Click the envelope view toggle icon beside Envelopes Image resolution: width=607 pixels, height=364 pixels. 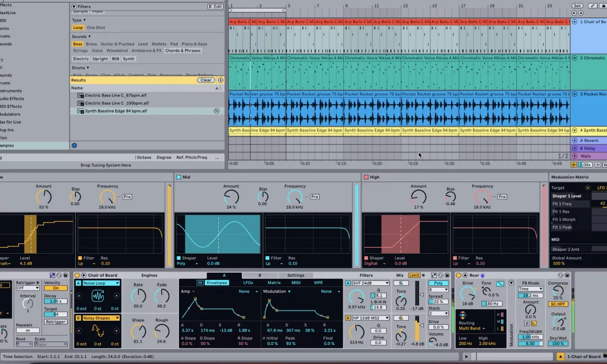[200, 283]
